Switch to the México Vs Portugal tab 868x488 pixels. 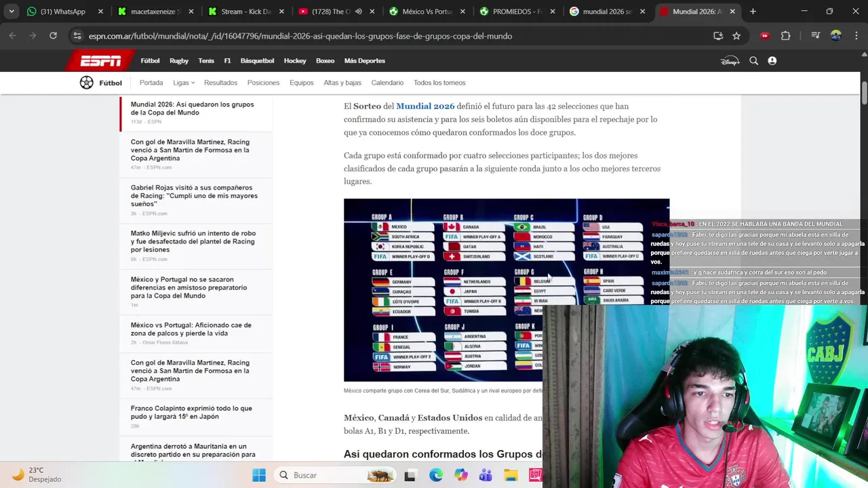[x=427, y=12]
